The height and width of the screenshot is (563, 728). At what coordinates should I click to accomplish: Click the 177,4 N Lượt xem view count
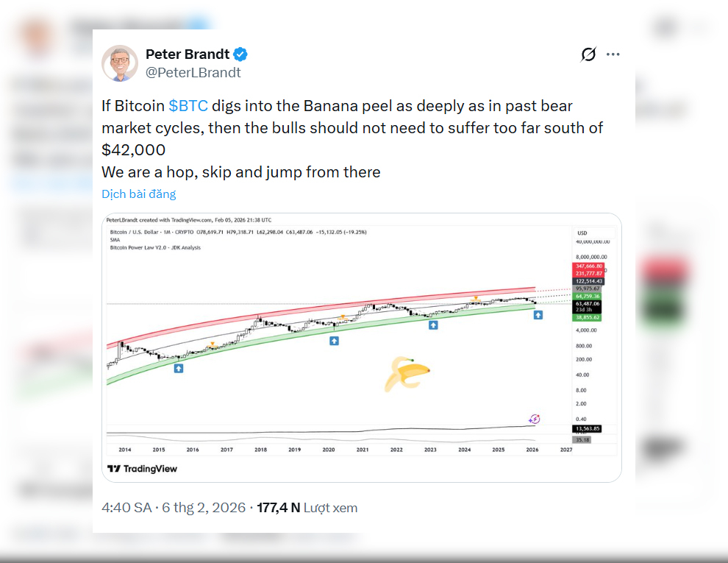(x=307, y=509)
